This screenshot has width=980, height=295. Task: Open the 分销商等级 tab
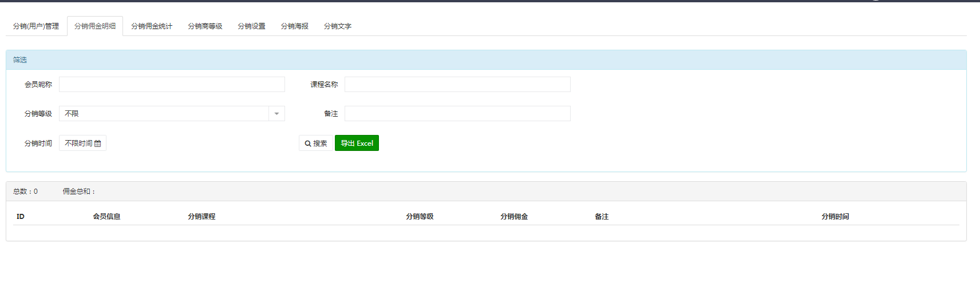[205, 26]
